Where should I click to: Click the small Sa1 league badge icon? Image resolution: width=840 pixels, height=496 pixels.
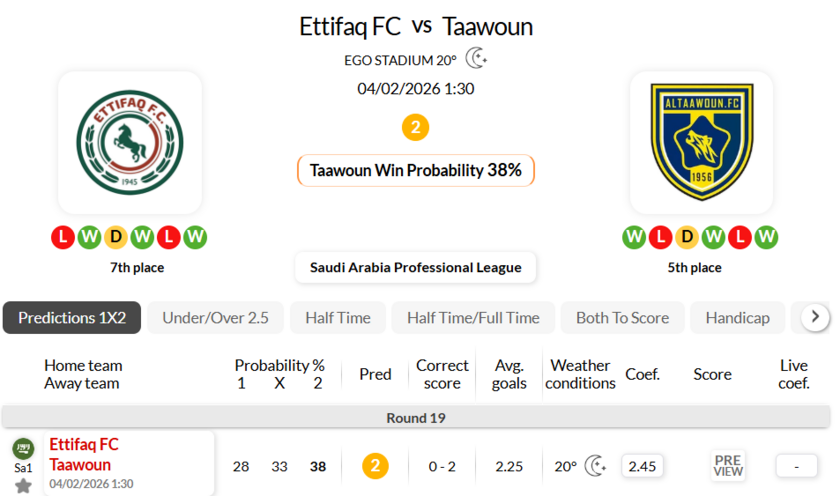point(23,450)
